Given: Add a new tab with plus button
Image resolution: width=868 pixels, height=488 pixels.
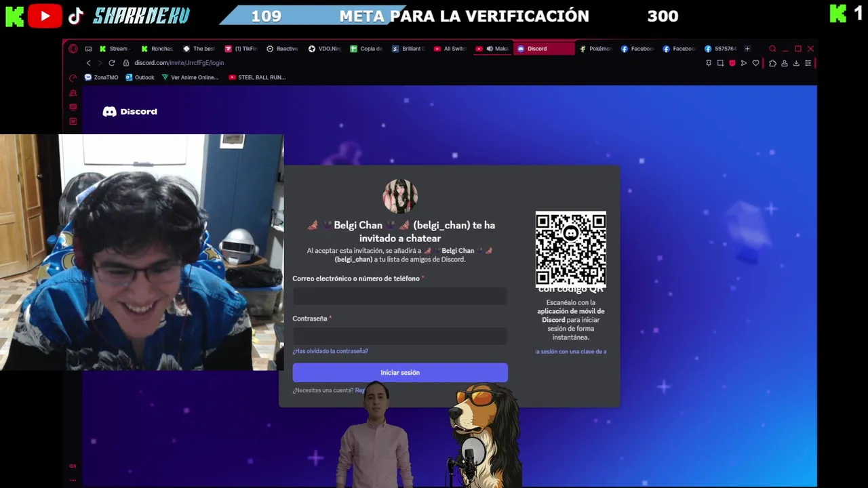Looking at the screenshot, I should pos(747,49).
